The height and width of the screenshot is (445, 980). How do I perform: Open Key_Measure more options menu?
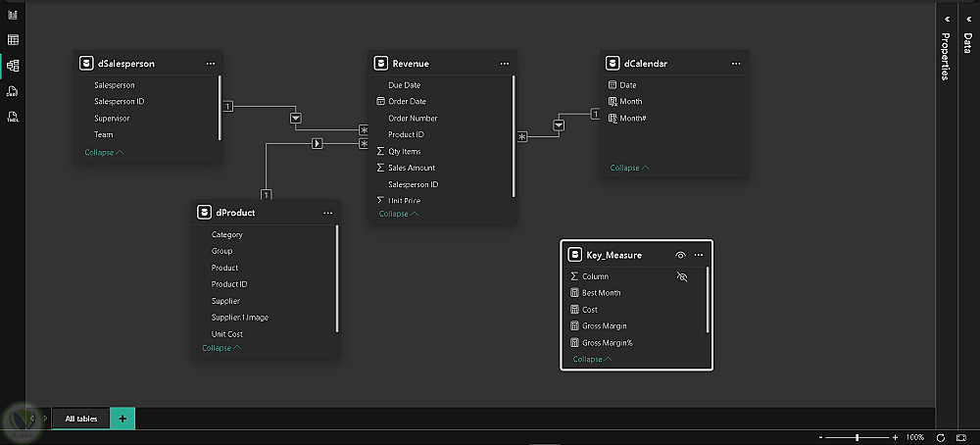pyautogui.click(x=699, y=255)
